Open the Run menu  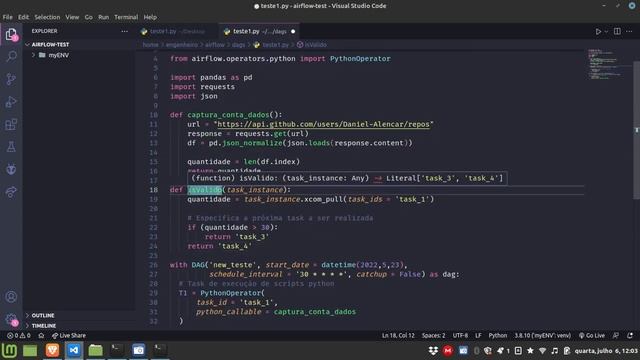[103, 17]
